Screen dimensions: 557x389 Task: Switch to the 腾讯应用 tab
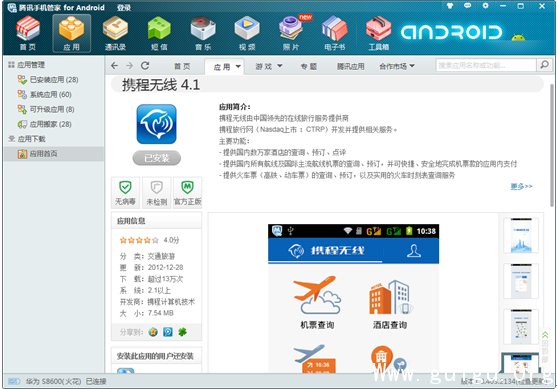pos(351,66)
